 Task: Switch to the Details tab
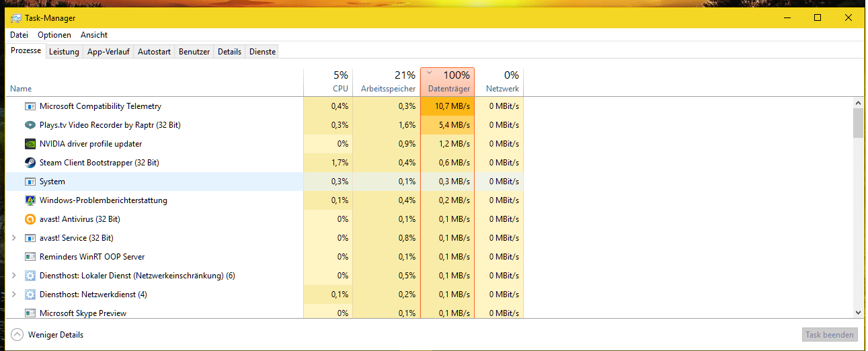229,52
